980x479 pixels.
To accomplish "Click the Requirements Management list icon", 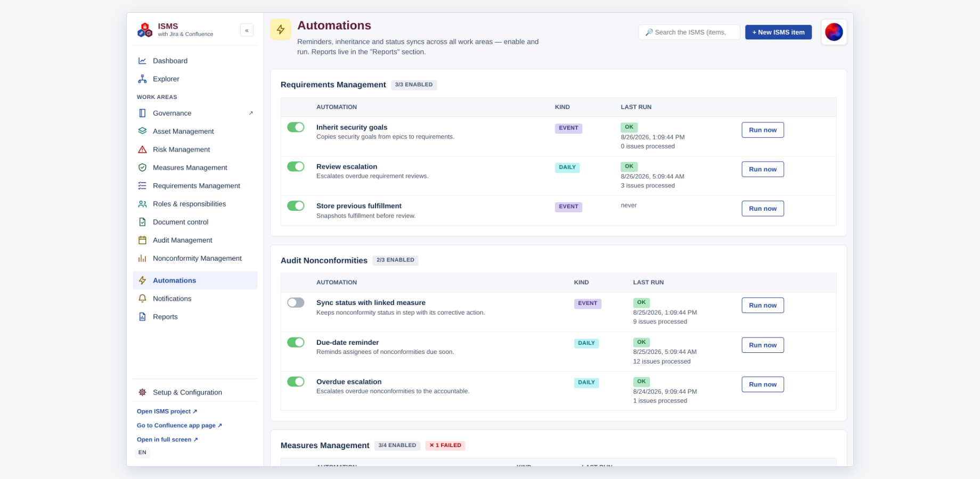I will tap(142, 185).
